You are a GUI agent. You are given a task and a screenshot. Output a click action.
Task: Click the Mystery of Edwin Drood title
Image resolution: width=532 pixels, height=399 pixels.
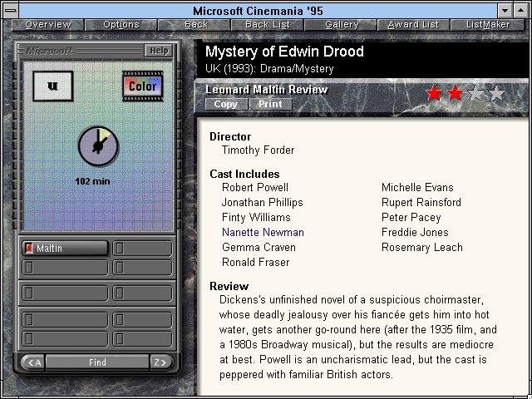pyautogui.click(x=284, y=52)
